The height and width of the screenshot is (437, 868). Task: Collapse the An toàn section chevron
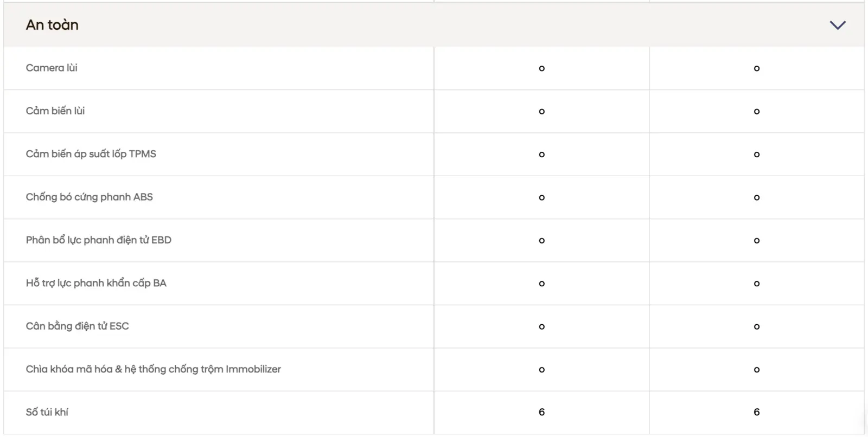tap(838, 25)
